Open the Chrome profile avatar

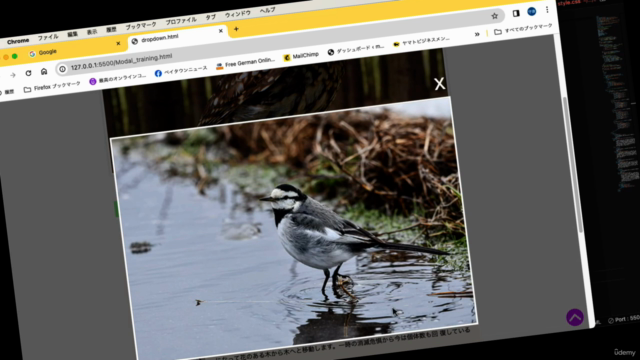coord(531,12)
